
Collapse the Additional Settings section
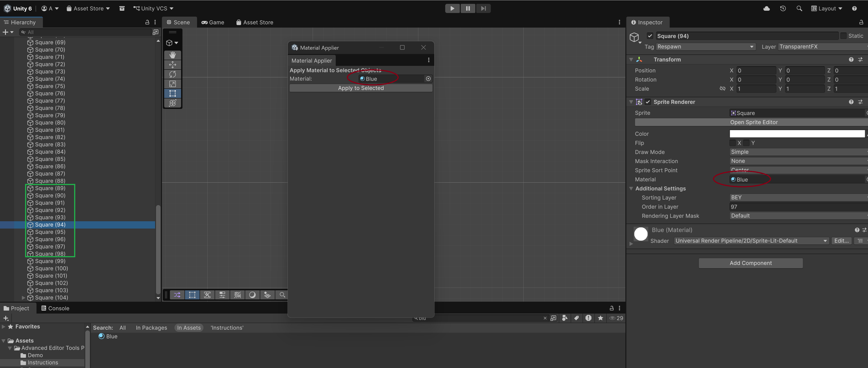tap(631, 188)
